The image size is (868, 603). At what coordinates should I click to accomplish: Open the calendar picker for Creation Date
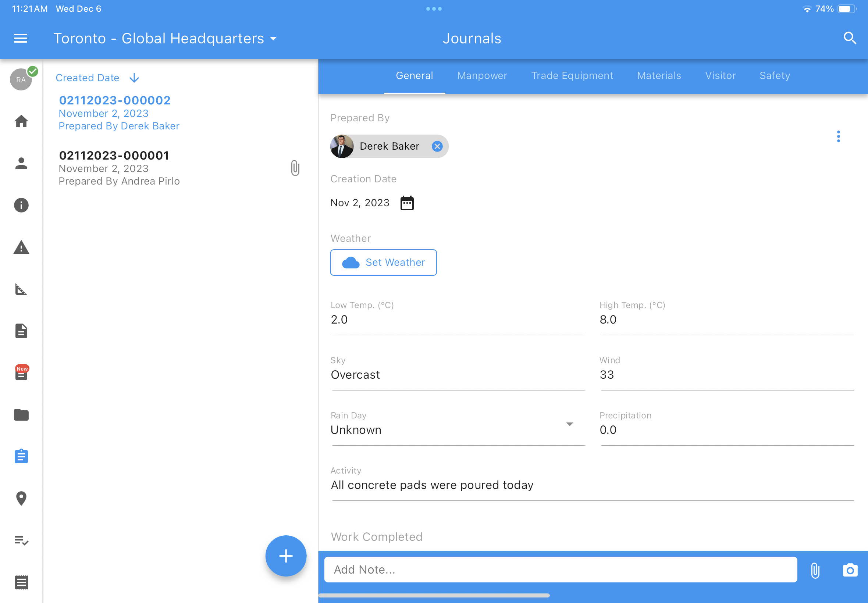(x=407, y=203)
